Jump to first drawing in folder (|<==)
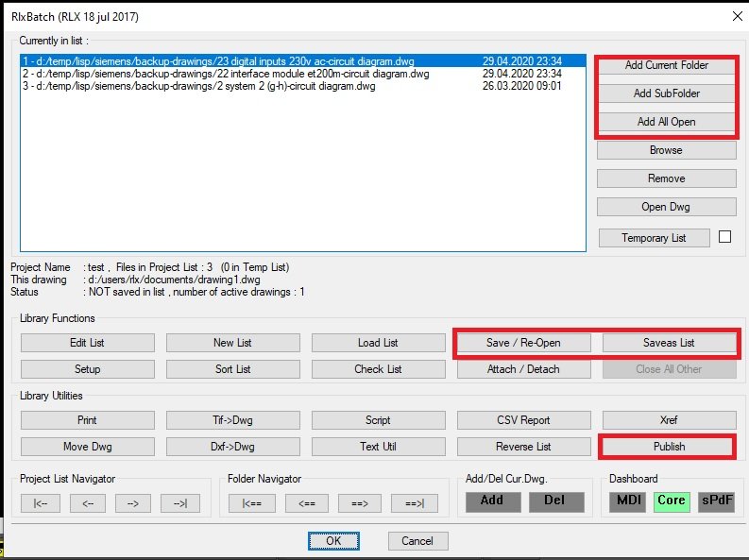The height and width of the screenshot is (560, 749). [252, 503]
